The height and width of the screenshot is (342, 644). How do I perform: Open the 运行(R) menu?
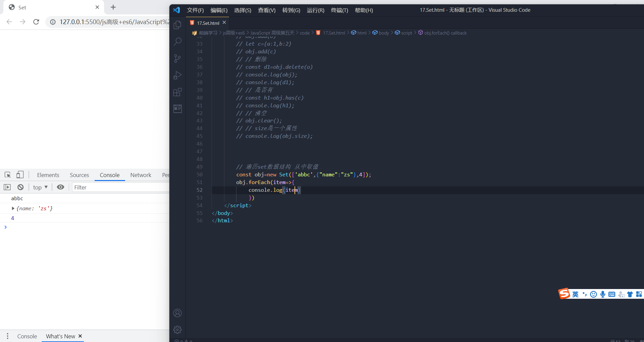click(316, 10)
